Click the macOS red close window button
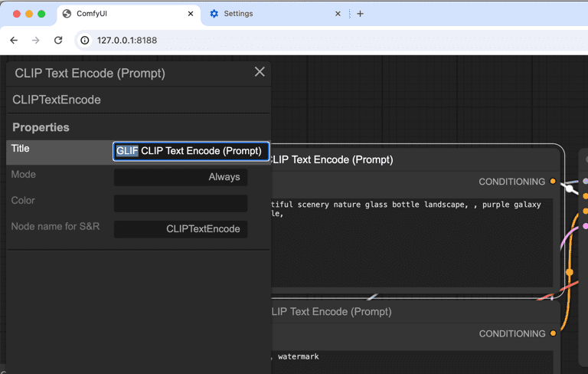Viewport: 588px width, 374px height. [17, 14]
